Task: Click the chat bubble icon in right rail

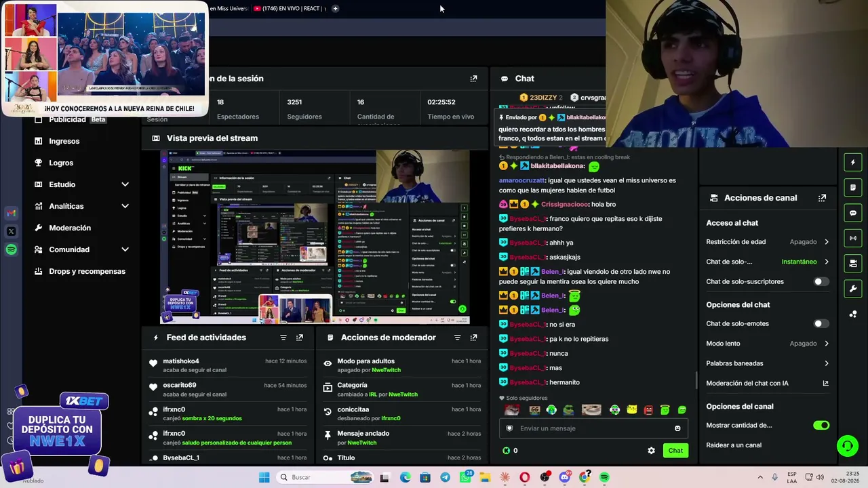Action: [853, 213]
